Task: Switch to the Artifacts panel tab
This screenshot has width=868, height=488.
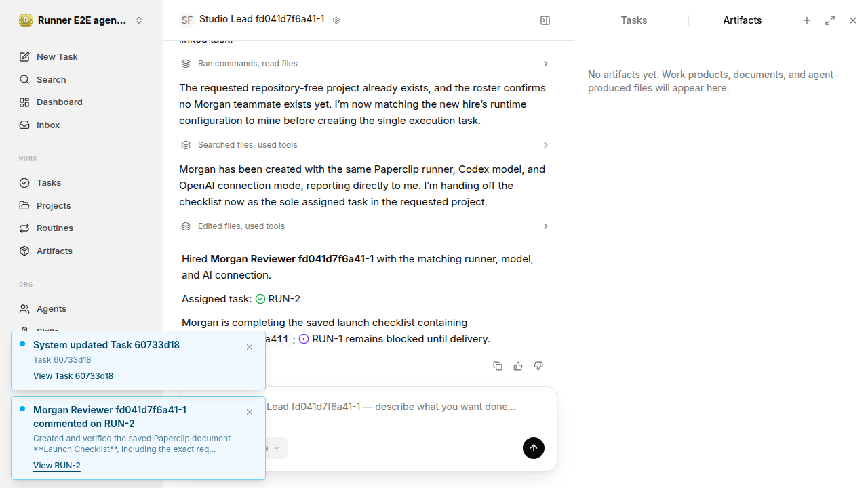Action: click(x=743, y=20)
